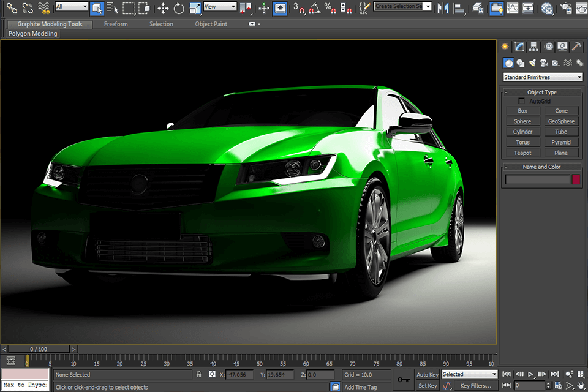Toggle Keyboard Shortcut Override icon

(280, 8)
